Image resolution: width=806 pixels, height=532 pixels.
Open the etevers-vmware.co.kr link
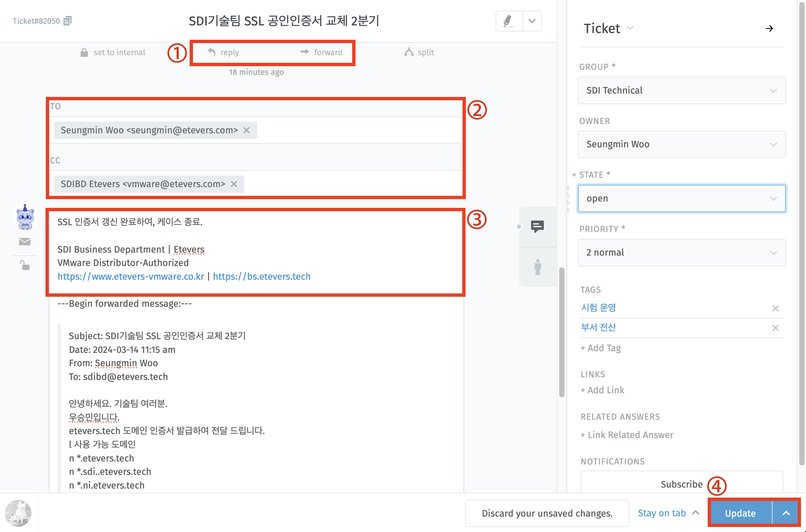click(131, 276)
